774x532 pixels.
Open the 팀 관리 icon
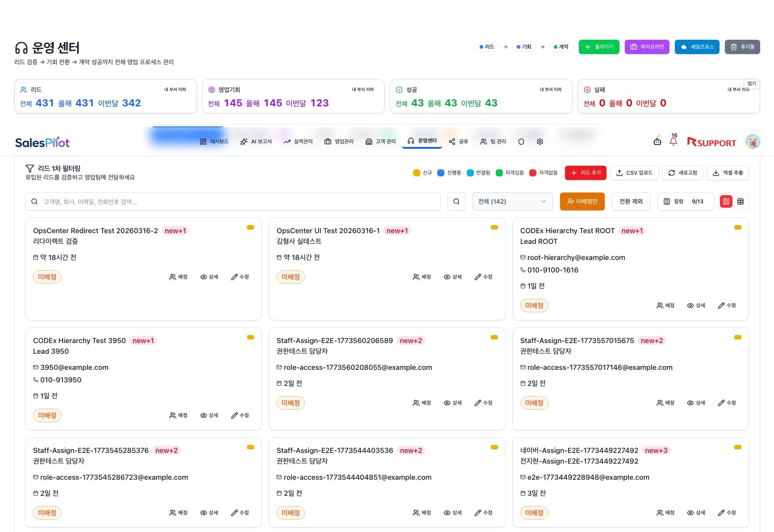tap(492, 142)
